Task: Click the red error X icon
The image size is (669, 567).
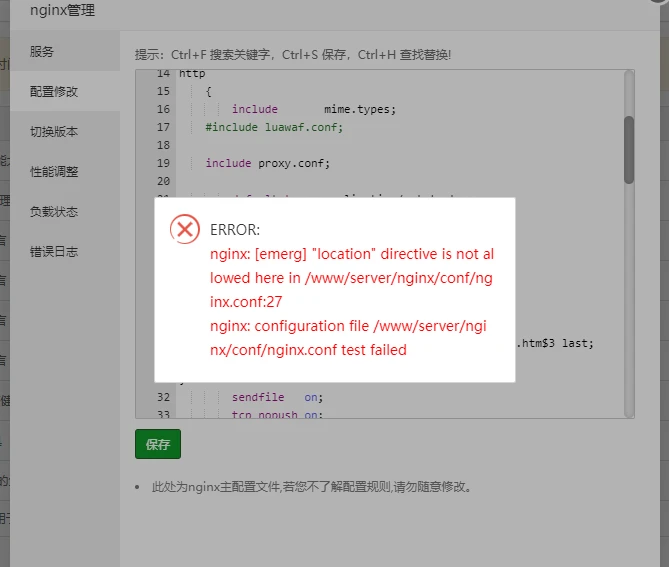Action: click(185, 229)
